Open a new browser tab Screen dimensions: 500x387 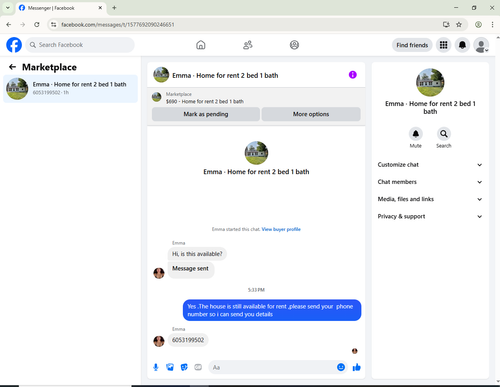114,8
